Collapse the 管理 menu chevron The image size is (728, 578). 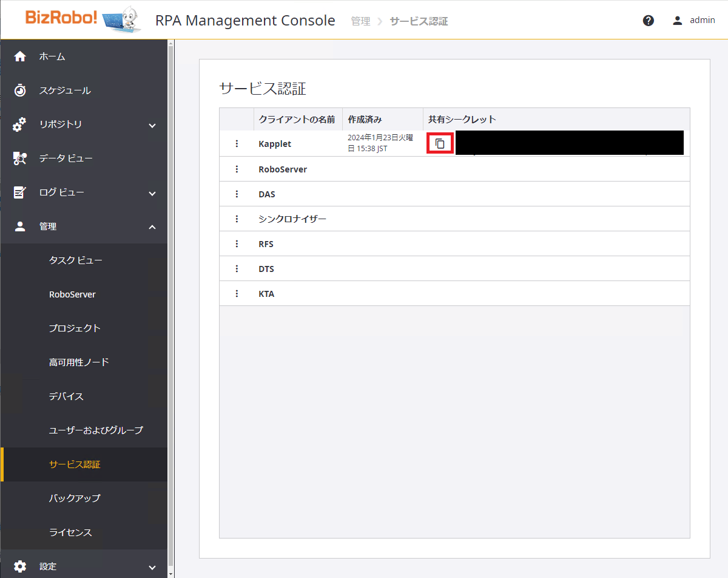pos(152,227)
